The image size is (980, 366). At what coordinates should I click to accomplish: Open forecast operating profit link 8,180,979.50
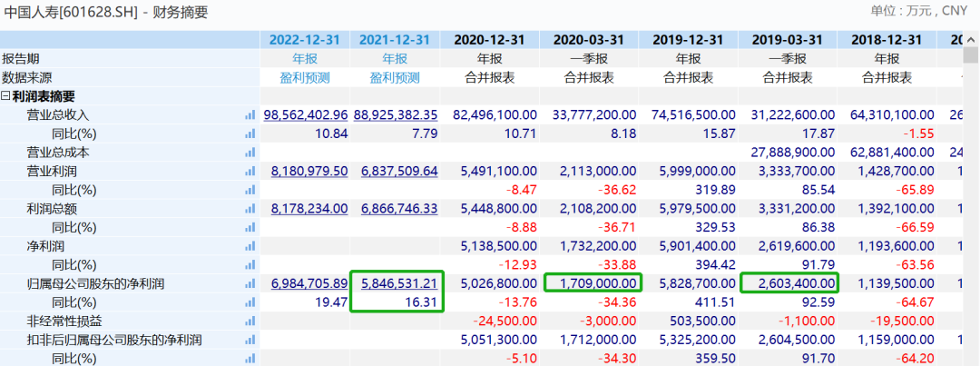coord(309,172)
